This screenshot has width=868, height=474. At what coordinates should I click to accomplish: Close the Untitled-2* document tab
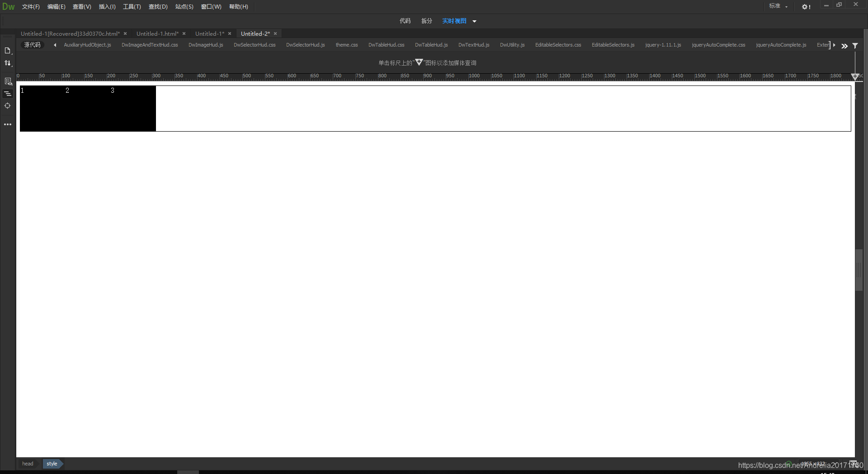275,33
